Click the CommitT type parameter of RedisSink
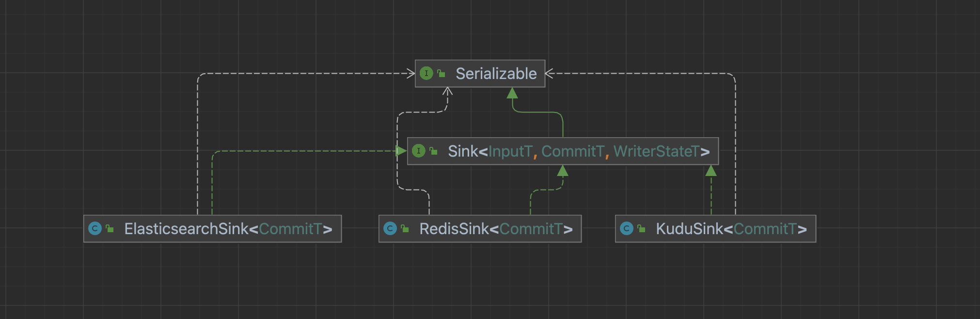The height and width of the screenshot is (319, 980). tap(531, 229)
